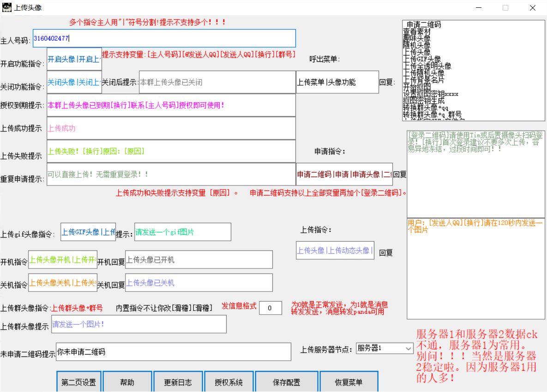Click the red hint starting 上传成功和失败提示支持变量
Viewport: 547px width, 392px height.
(176, 193)
